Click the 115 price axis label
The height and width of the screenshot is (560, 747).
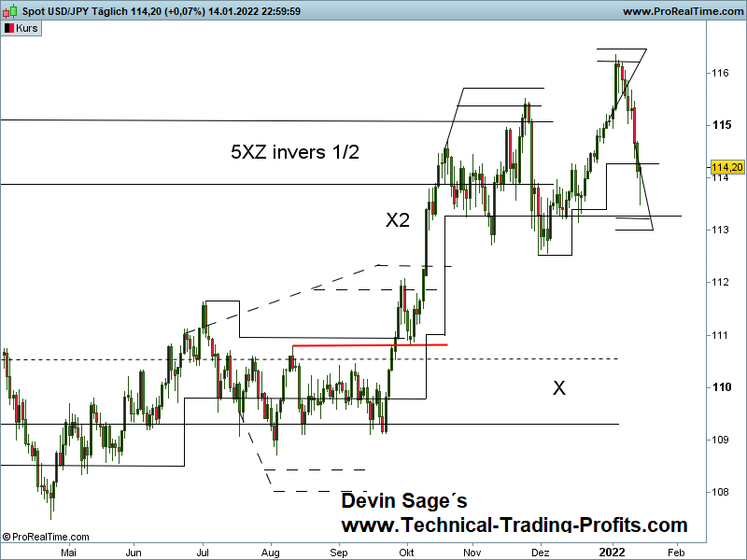click(721, 125)
